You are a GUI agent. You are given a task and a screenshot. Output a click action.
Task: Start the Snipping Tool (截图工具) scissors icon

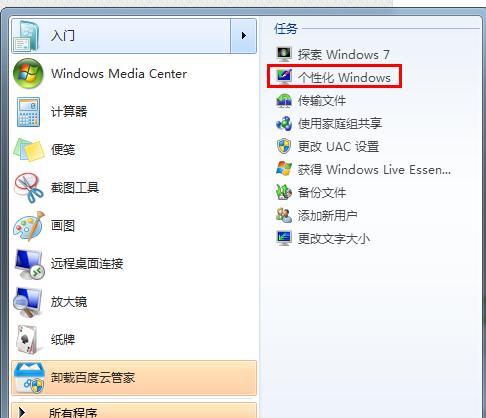click(29, 188)
